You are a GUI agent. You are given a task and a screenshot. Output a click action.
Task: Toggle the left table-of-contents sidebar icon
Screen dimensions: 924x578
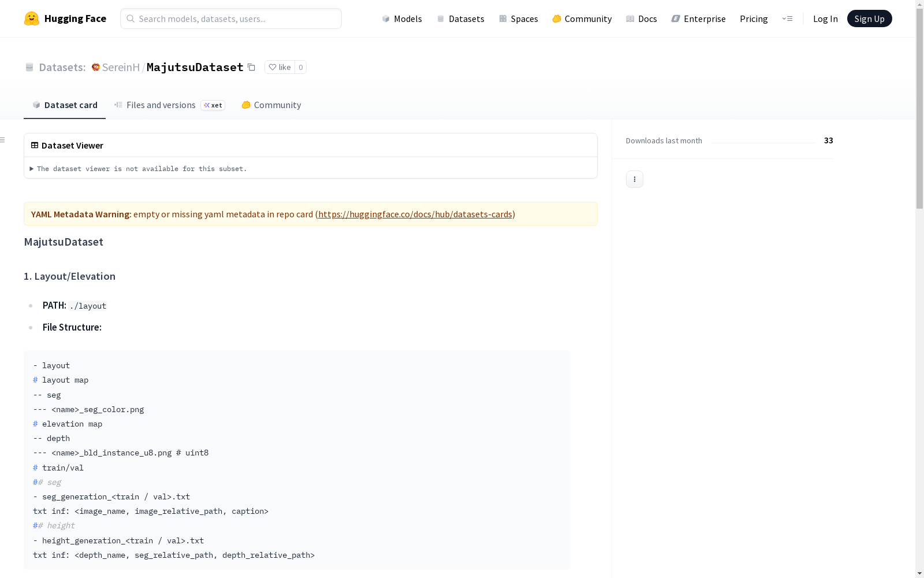[x=3, y=140]
